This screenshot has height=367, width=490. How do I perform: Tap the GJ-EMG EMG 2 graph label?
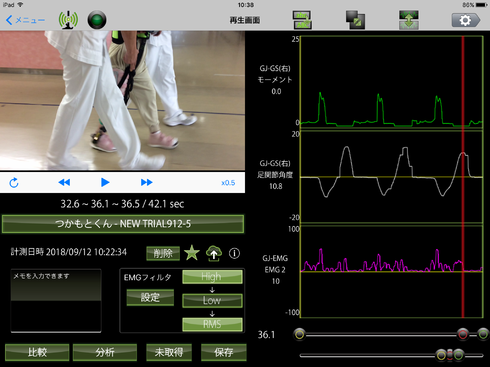coord(275,270)
